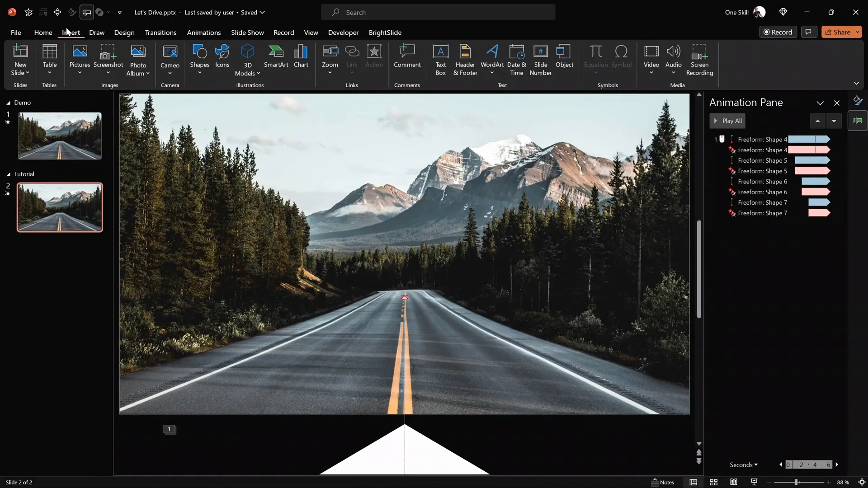The width and height of the screenshot is (868, 488).
Task: Click the 3D Models icon
Action: 247,52
